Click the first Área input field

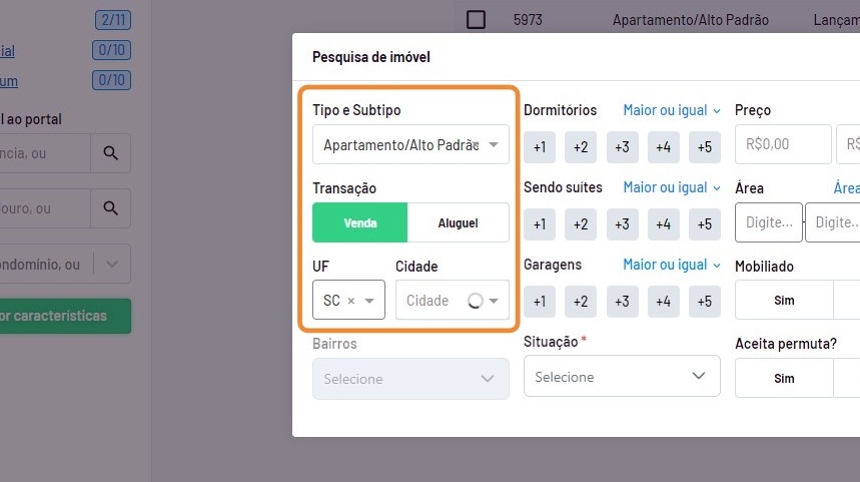[x=768, y=222]
